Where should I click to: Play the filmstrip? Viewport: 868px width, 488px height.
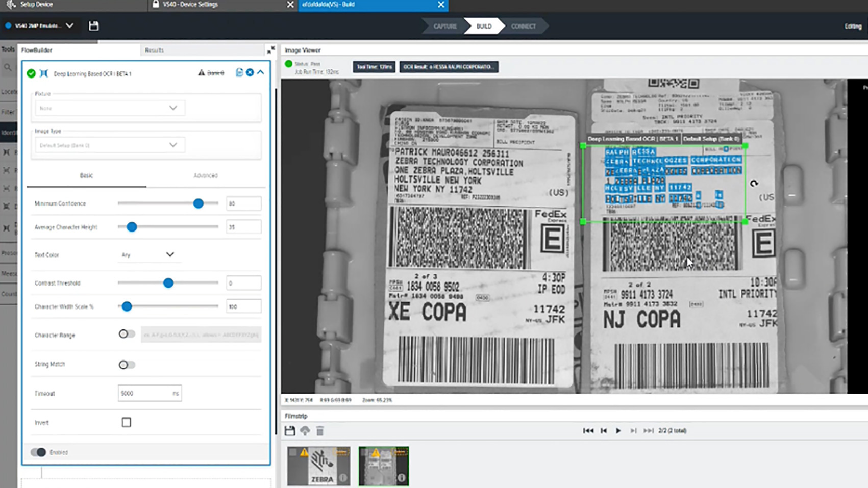tap(618, 431)
